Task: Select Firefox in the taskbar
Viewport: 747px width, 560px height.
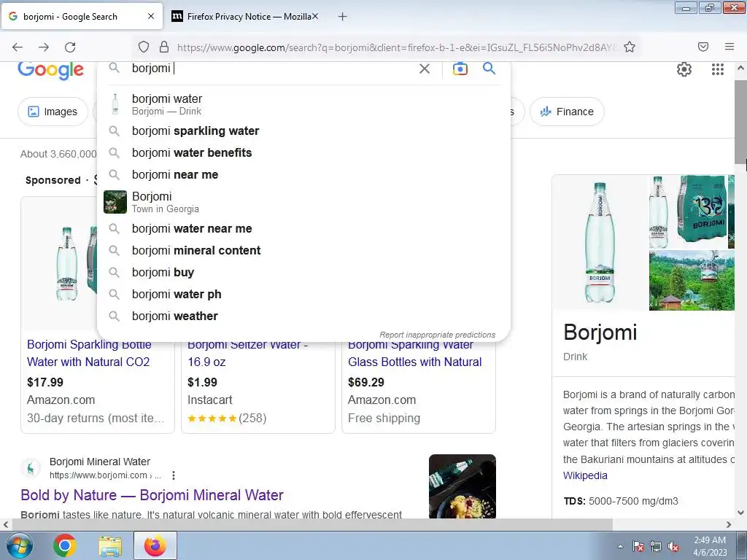Action: point(155,545)
